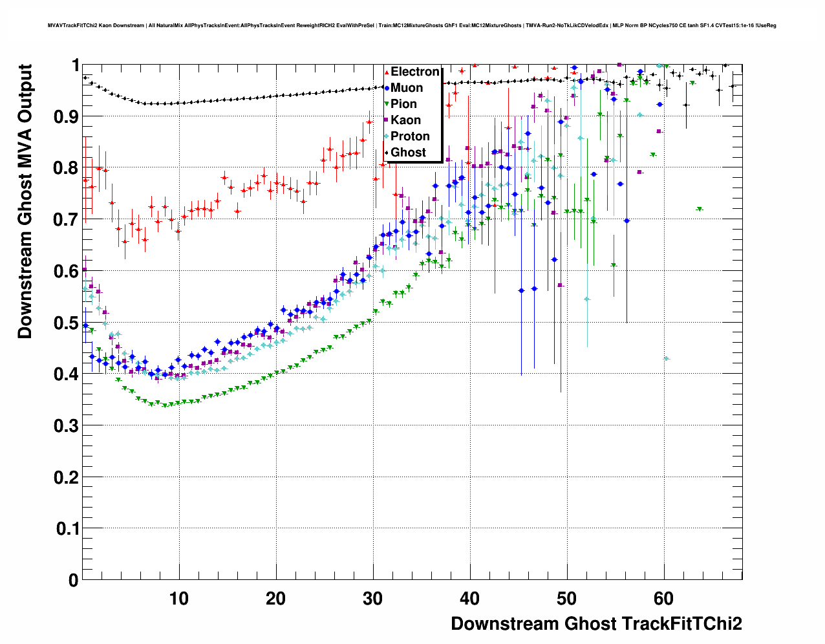
Task: Select the Ghost legend label text
Action: click(x=408, y=153)
